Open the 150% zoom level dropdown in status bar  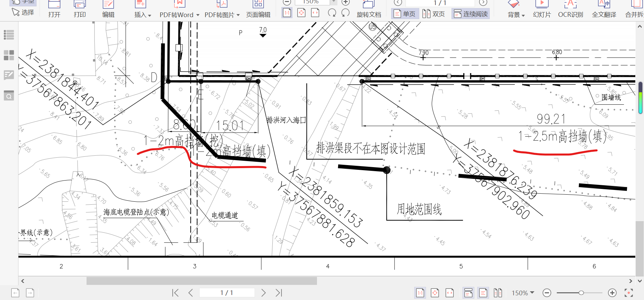(x=523, y=293)
